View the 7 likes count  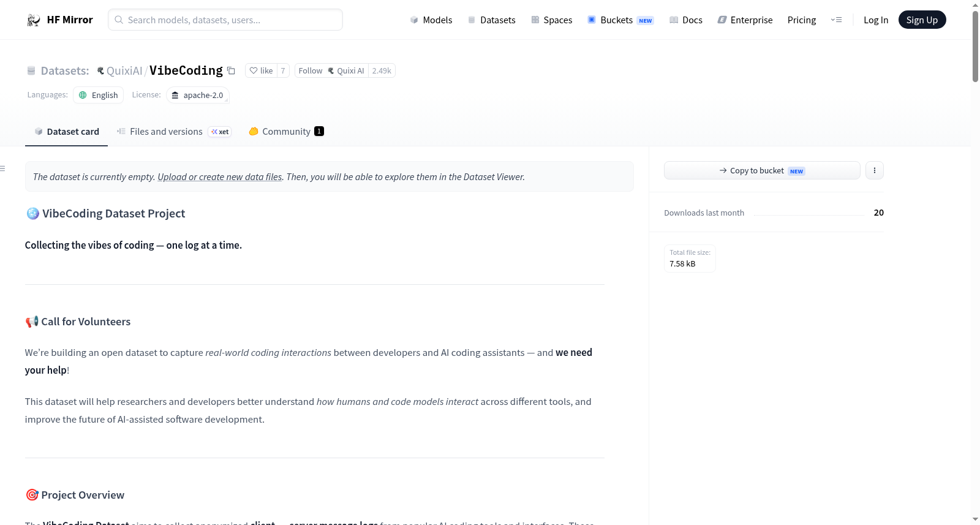click(x=283, y=70)
